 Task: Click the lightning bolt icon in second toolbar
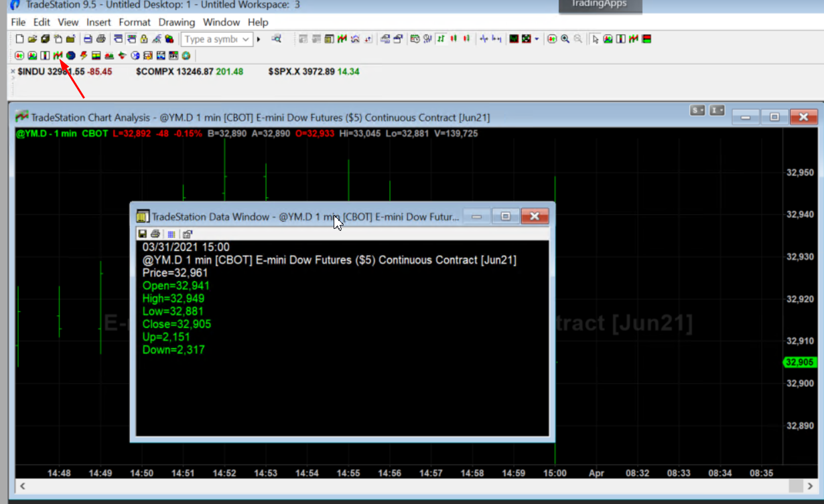84,56
